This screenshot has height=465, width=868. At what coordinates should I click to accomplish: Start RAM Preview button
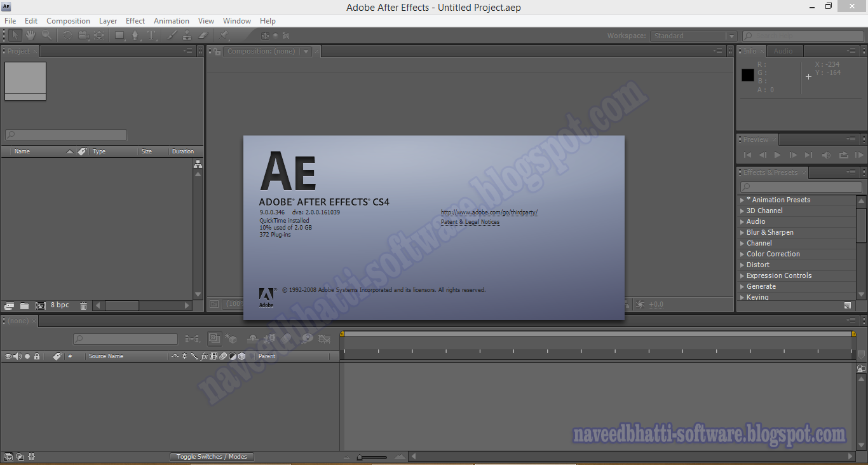coord(859,155)
